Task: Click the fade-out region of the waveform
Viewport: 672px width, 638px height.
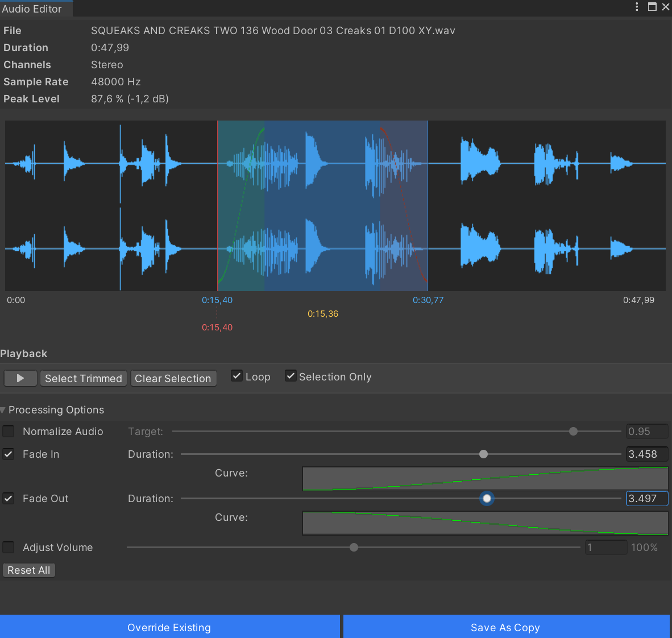Action: click(x=404, y=206)
